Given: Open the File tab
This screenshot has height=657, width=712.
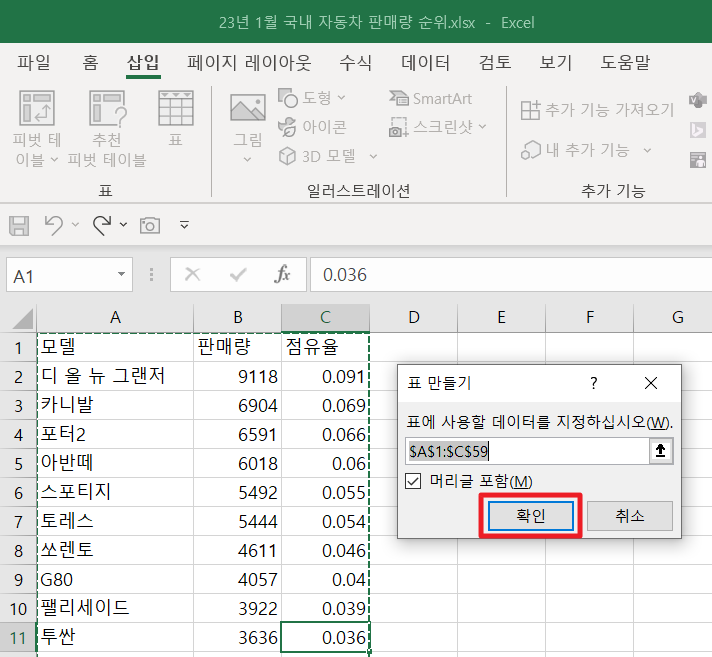Looking at the screenshot, I should (34, 62).
